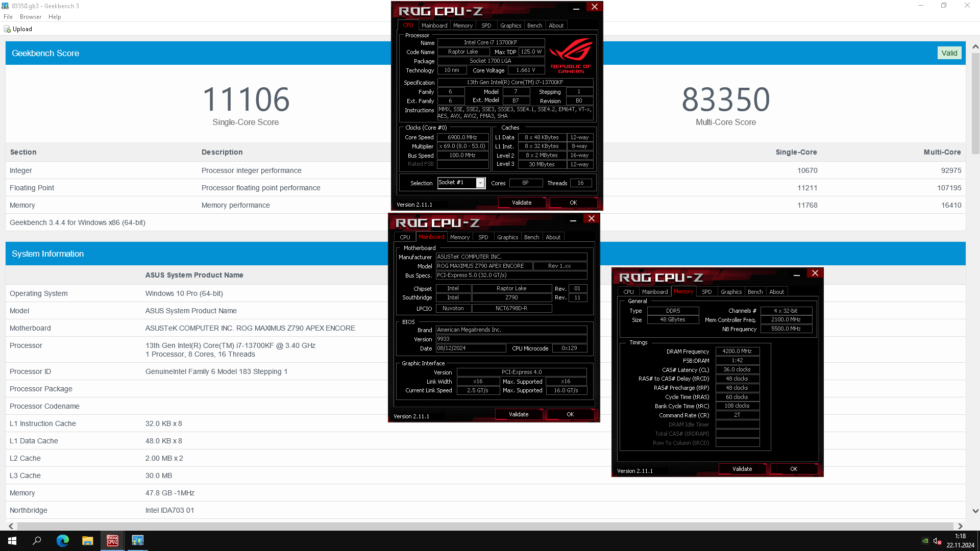Click the vertical scrollbar up arrow
Viewport: 980px width, 551px height.
tap(975, 46)
